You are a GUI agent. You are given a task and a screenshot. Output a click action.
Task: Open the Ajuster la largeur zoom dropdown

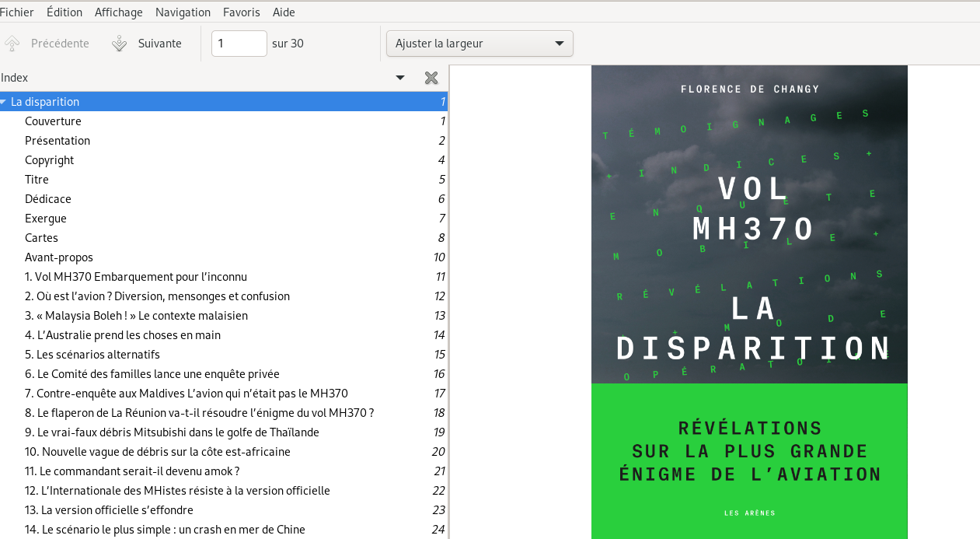[x=480, y=44]
